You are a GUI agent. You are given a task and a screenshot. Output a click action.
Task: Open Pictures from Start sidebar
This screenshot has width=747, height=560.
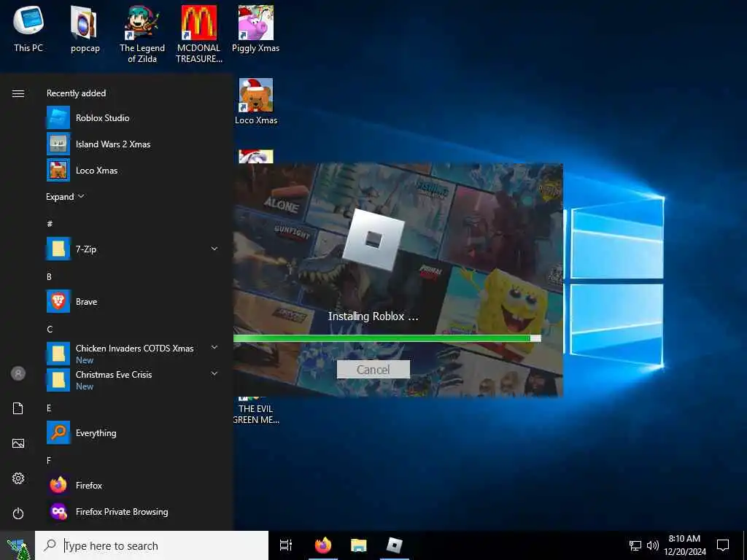18,443
